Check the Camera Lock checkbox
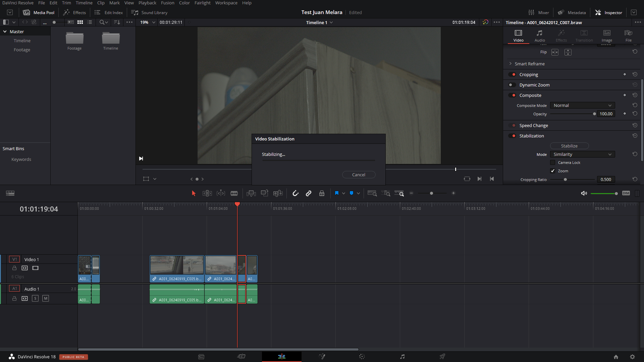644x362 pixels. [x=553, y=163]
